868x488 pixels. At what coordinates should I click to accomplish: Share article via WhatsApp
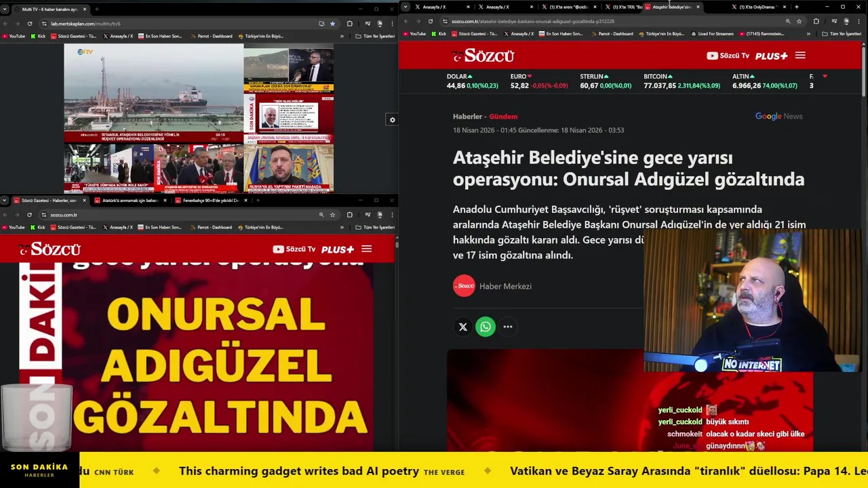pos(486,327)
